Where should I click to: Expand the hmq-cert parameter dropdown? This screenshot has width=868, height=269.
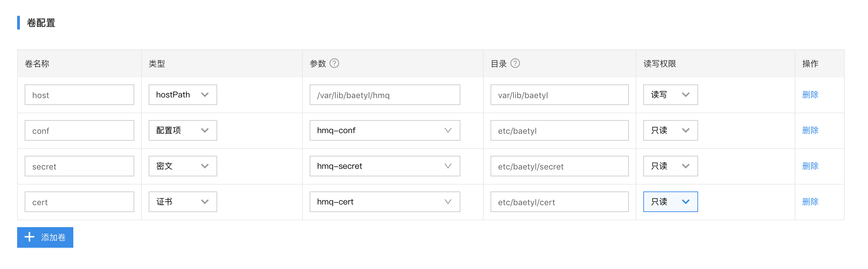(385, 202)
